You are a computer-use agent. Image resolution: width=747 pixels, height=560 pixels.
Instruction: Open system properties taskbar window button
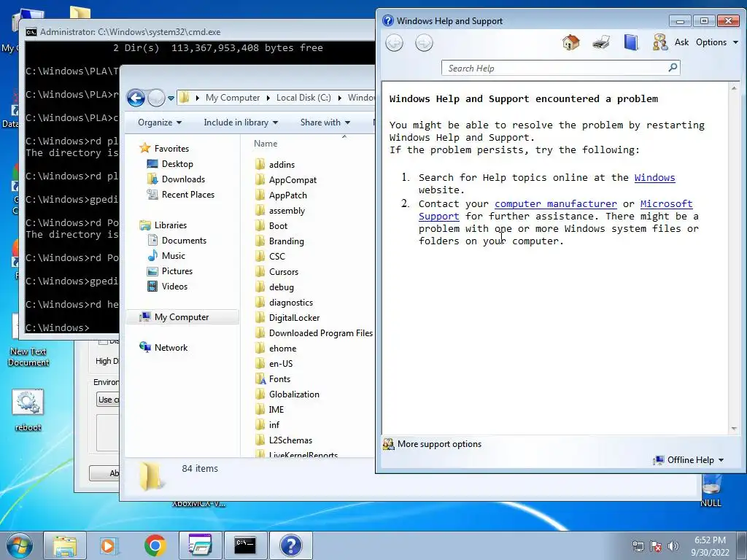click(200, 545)
